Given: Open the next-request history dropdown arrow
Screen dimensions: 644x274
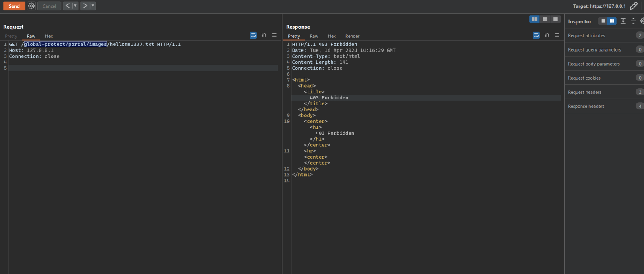Looking at the screenshot, I should pos(93,6).
